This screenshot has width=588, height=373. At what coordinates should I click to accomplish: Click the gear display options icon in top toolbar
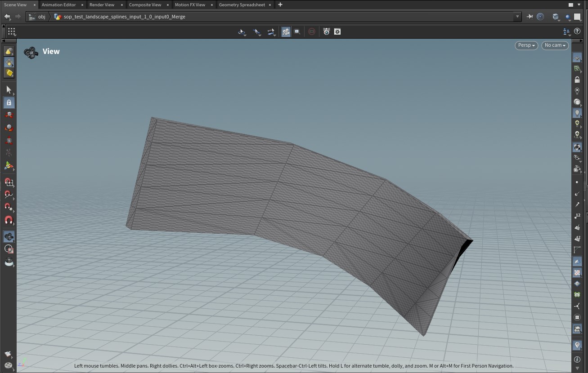point(337,31)
